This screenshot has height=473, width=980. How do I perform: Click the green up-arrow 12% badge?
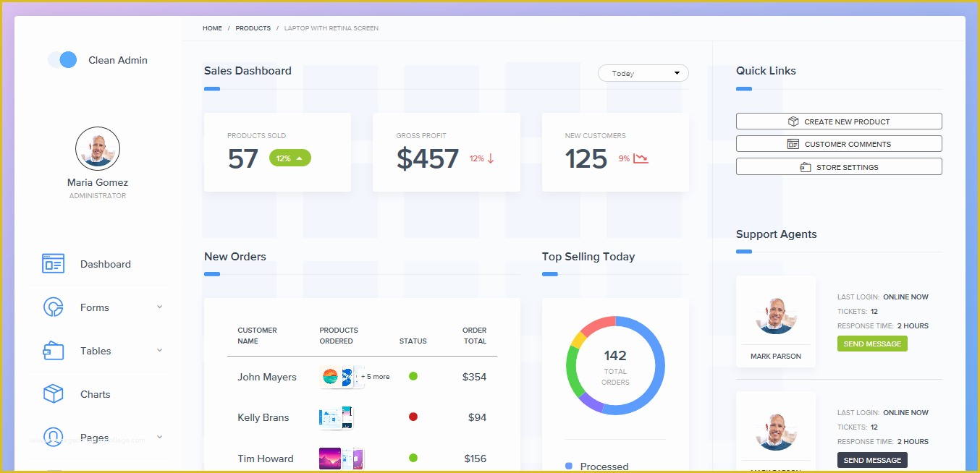[290, 158]
